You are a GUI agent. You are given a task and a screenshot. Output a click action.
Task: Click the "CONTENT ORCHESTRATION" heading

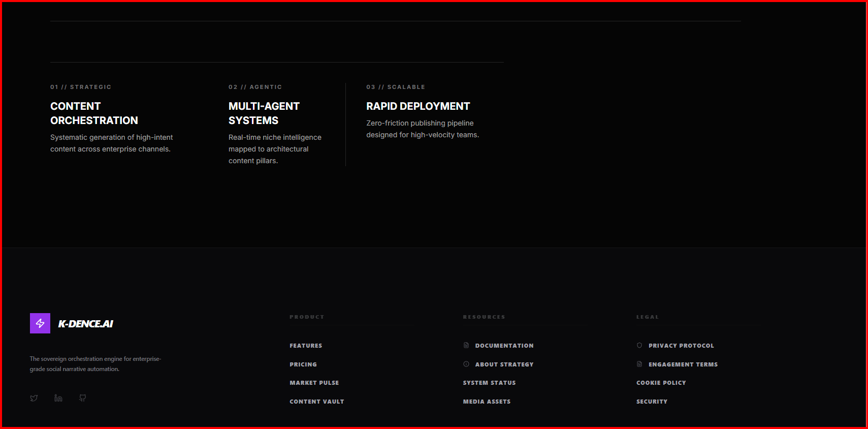pos(94,113)
